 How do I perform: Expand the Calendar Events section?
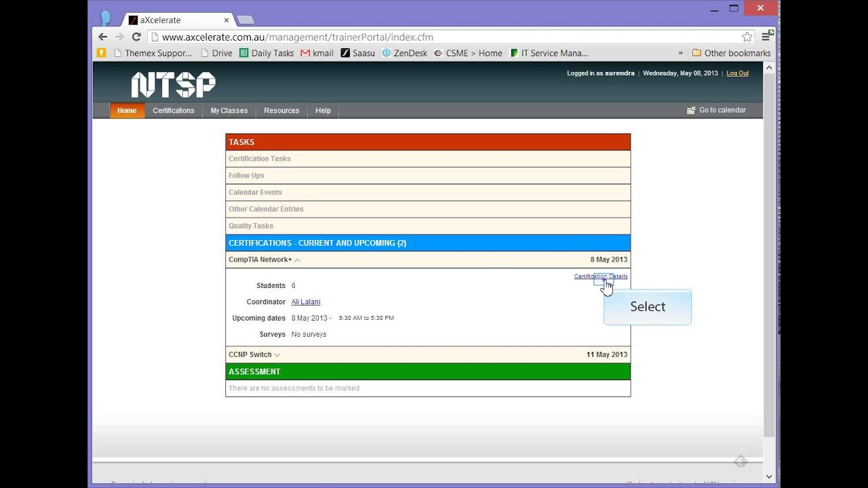click(428, 192)
